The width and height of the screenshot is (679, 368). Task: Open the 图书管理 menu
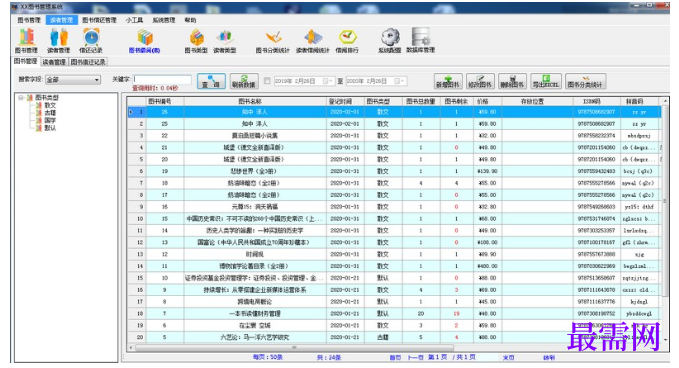click(x=29, y=20)
